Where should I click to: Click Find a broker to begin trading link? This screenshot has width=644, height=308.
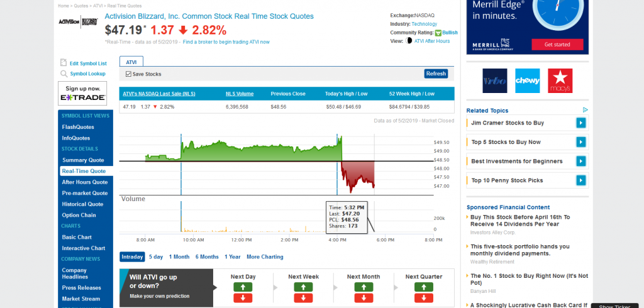tap(226, 42)
